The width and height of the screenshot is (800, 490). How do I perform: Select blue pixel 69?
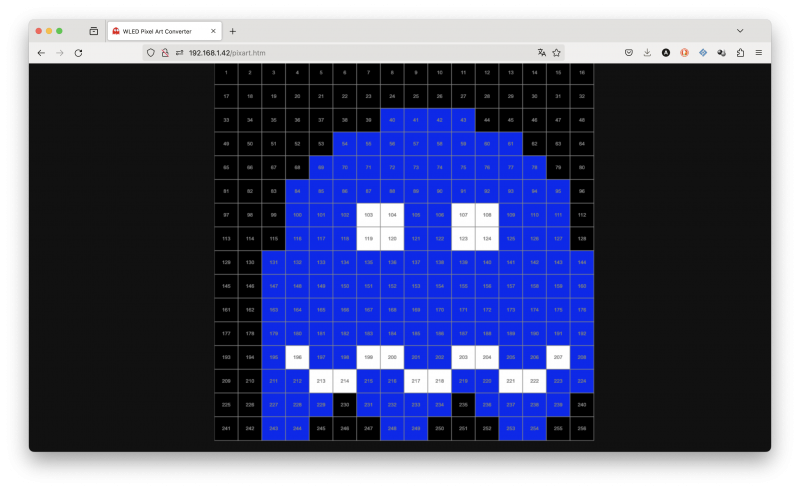pos(321,167)
